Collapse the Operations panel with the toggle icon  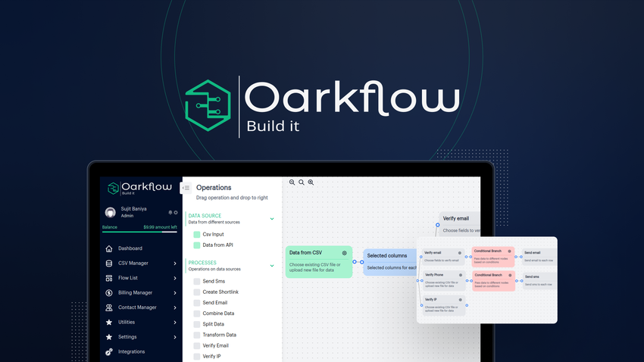pos(186,188)
